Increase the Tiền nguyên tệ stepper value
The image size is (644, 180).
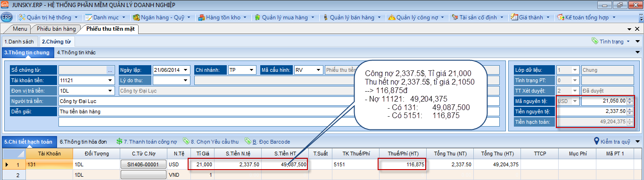(x=630, y=109)
